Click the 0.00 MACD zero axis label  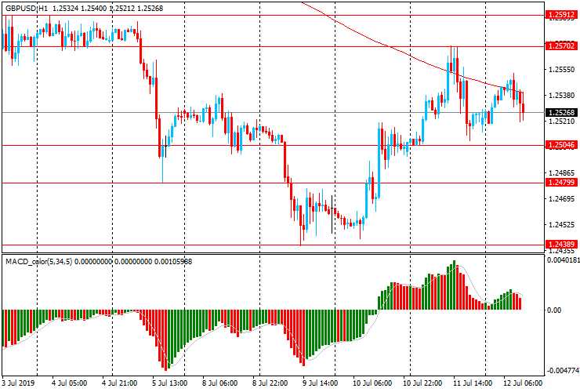pos(553,310)
